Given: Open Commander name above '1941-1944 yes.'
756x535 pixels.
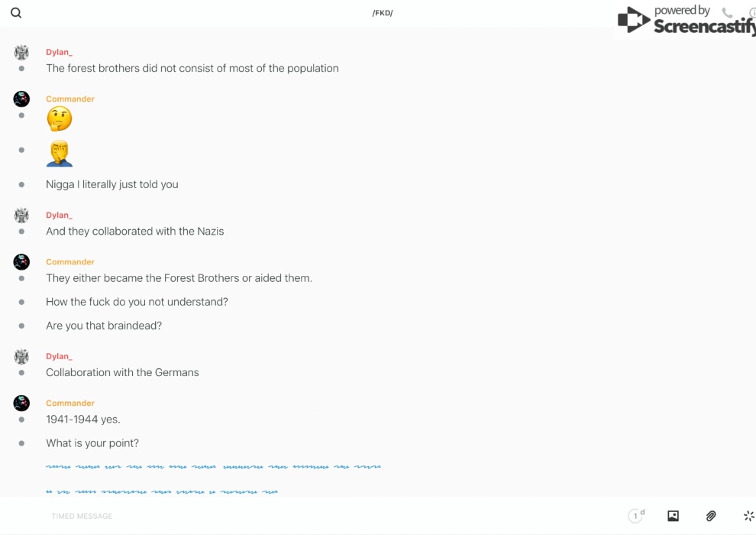Looking at the screenshot, I should pos(70,403).
